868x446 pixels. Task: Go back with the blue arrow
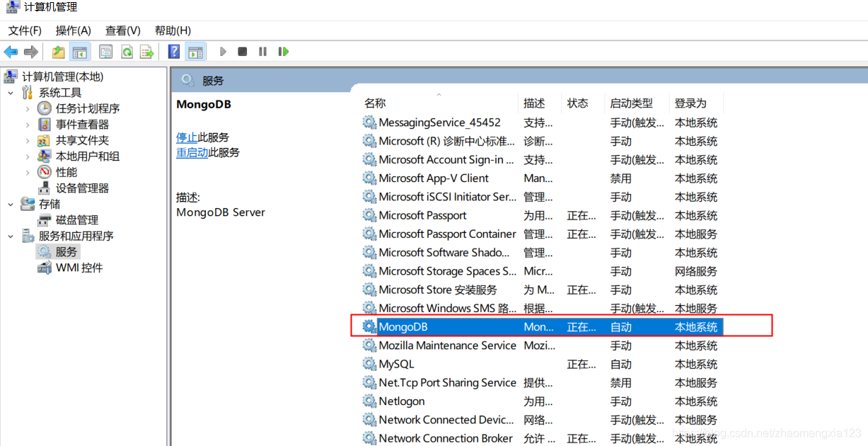(x=11, y=52)
